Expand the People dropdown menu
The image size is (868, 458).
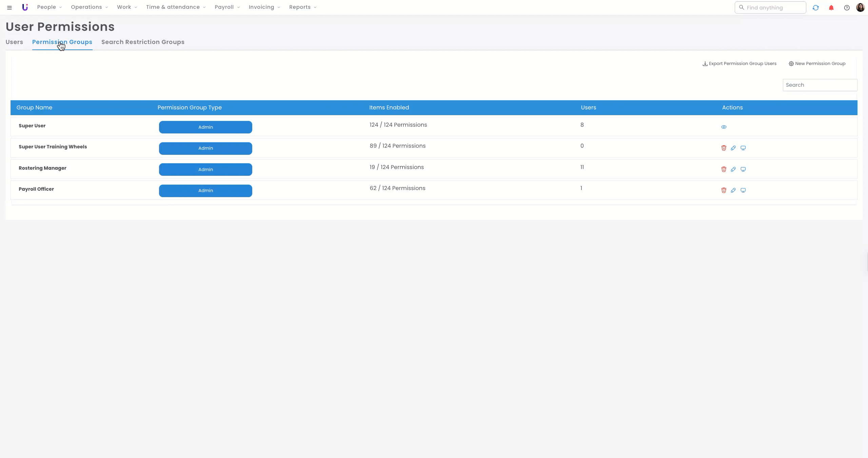[49, 7]
